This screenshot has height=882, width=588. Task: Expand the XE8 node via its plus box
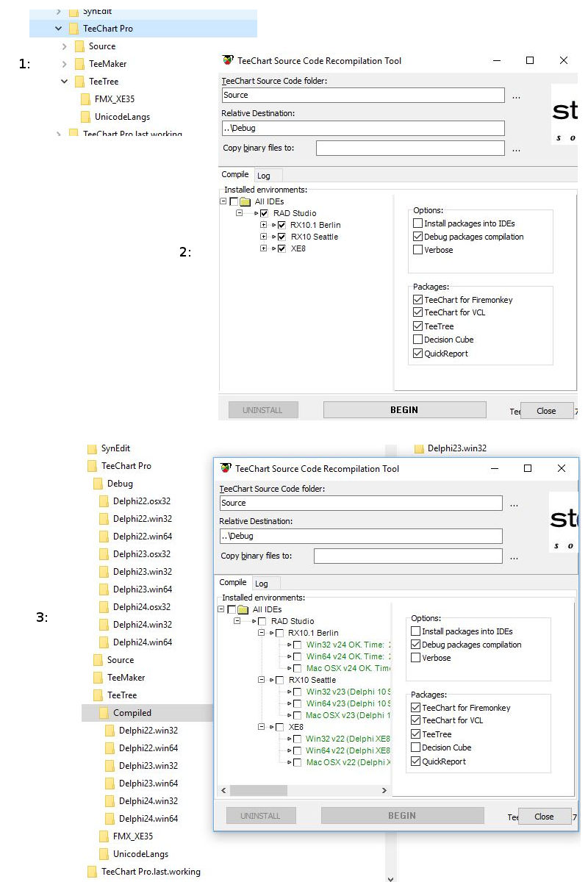click(x=263, y=249)
